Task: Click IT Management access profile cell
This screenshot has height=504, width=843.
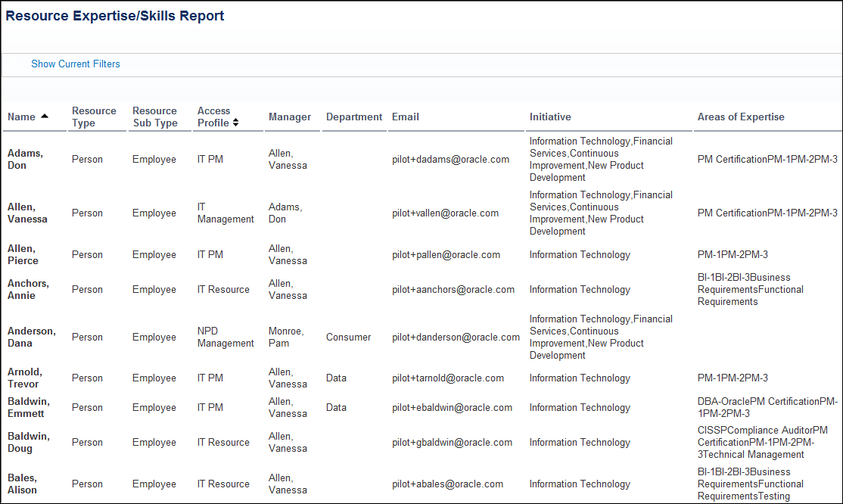Action: [226, 213]
